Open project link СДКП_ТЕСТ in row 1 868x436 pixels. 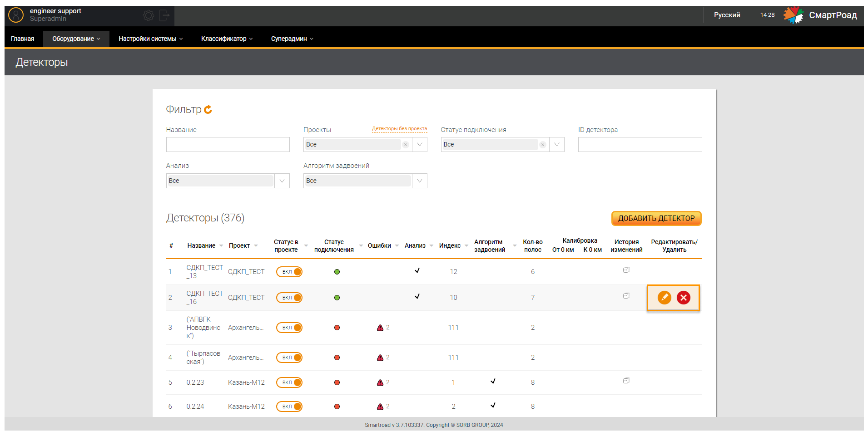coord(246,272)
